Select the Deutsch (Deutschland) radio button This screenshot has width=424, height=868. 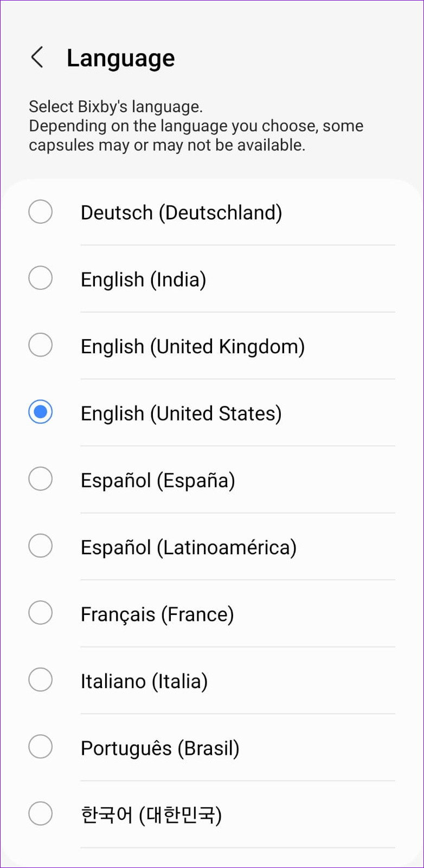click(41, 211)
